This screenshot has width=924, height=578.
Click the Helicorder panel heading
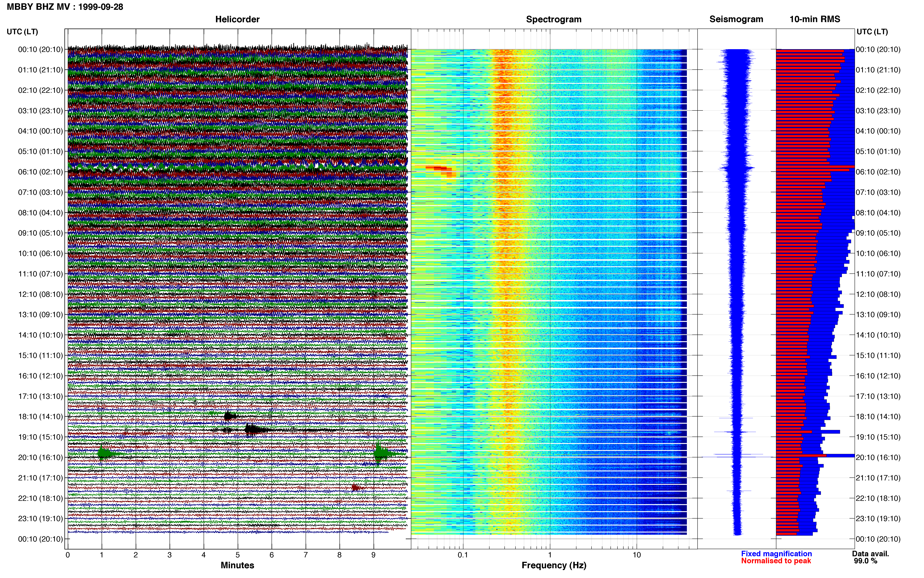click(x=237, y=19)
